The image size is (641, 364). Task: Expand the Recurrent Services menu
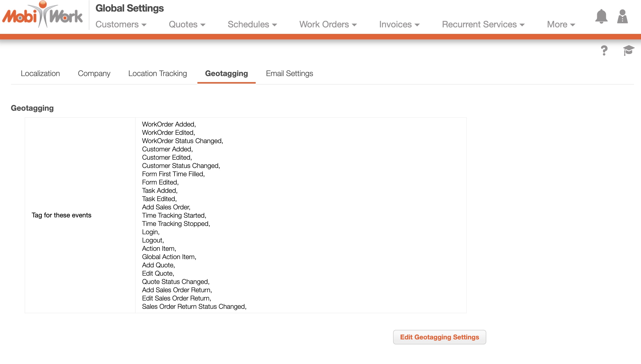tap(483, 24)
